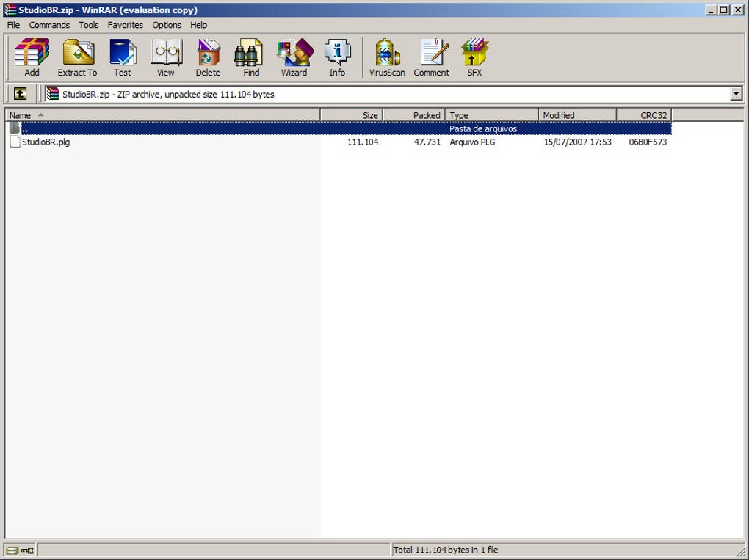Click the View file toolbar icon
This screenshot has width=749, height=560.
tap(166, 57)
